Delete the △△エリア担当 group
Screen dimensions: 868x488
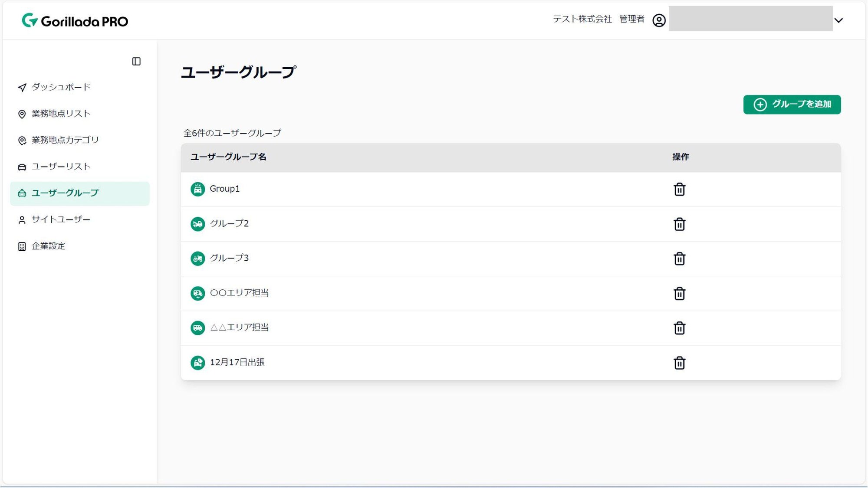tap(679, 328)
